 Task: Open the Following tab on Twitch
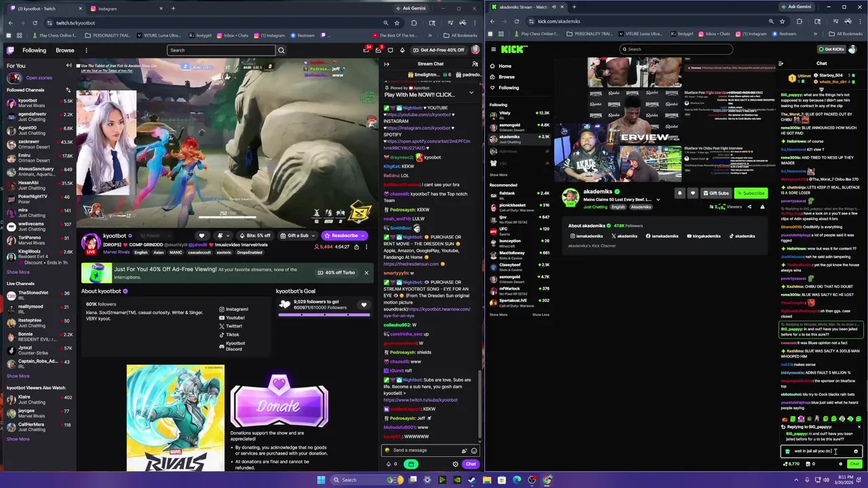34,50
